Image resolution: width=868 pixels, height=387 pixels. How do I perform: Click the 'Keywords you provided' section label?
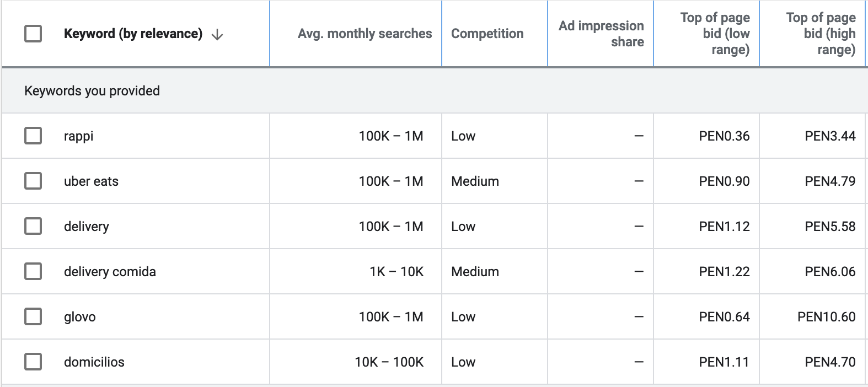click(92, 91)
